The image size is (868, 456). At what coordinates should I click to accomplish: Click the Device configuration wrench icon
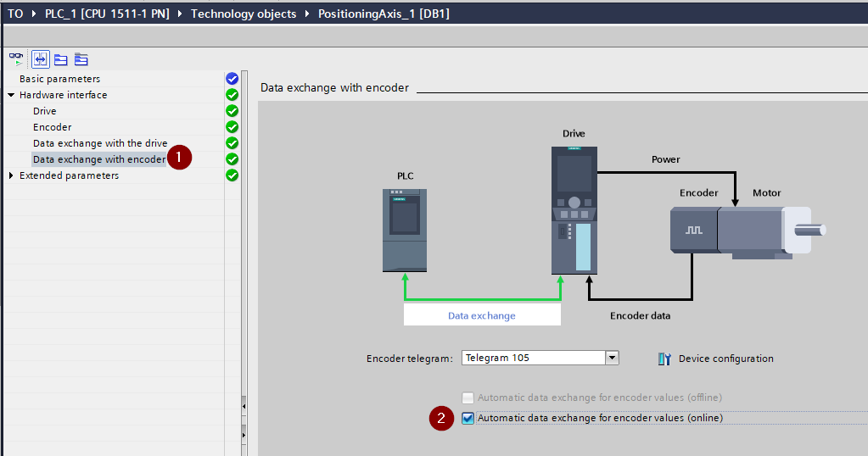(x=664, y=359)
